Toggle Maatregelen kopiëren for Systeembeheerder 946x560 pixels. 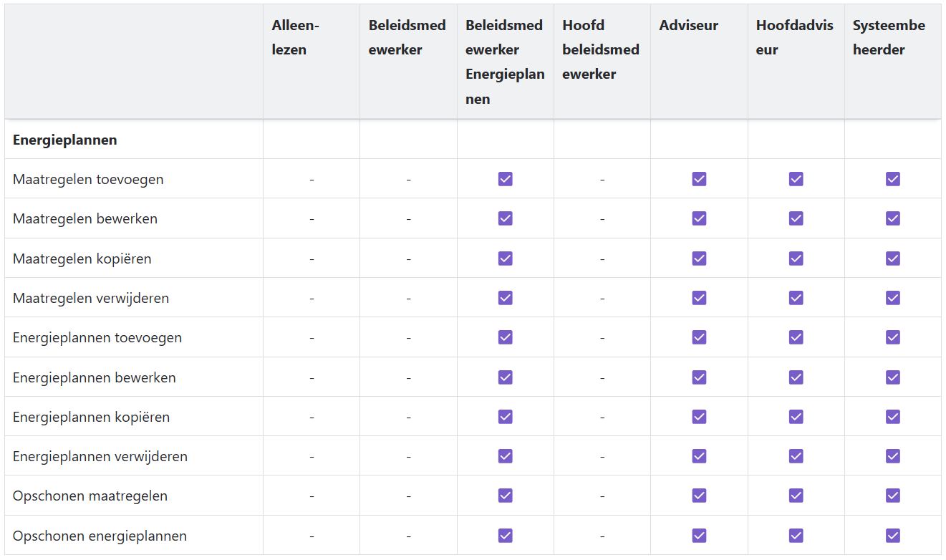(x=893, y=259)
